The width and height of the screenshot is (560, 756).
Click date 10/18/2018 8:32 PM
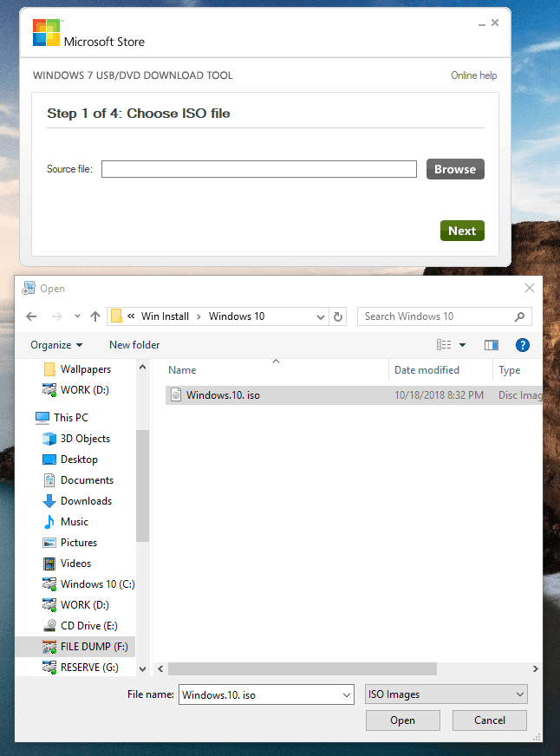tap(439, 395)
